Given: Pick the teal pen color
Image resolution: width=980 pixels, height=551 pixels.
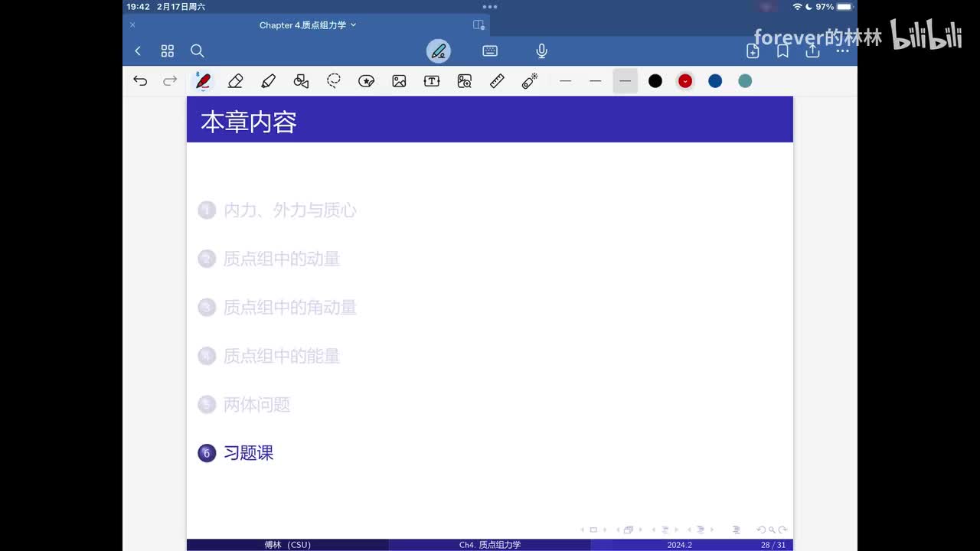Looking at the screenshot, I should (x=745, y=80).
